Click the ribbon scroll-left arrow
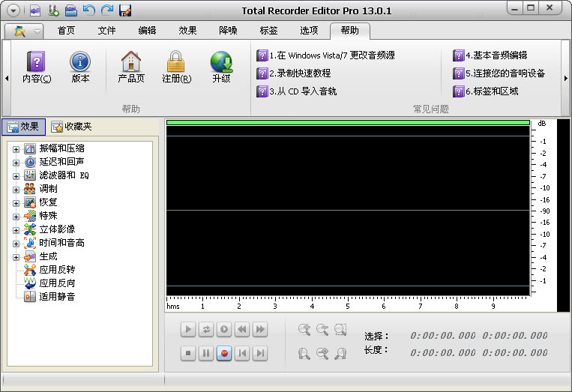Image resolution: width=572 pixels, height=392 pixels. click(x=7, y=78)
